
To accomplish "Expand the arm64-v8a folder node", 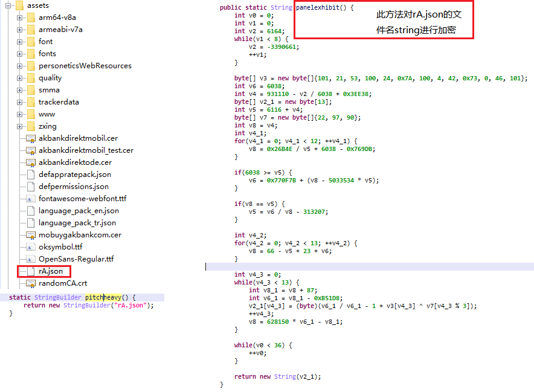I will (x=20, y=18).
